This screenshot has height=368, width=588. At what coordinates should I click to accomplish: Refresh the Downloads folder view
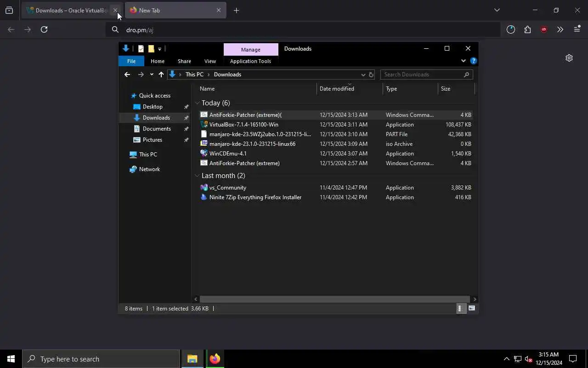[371, 75]
